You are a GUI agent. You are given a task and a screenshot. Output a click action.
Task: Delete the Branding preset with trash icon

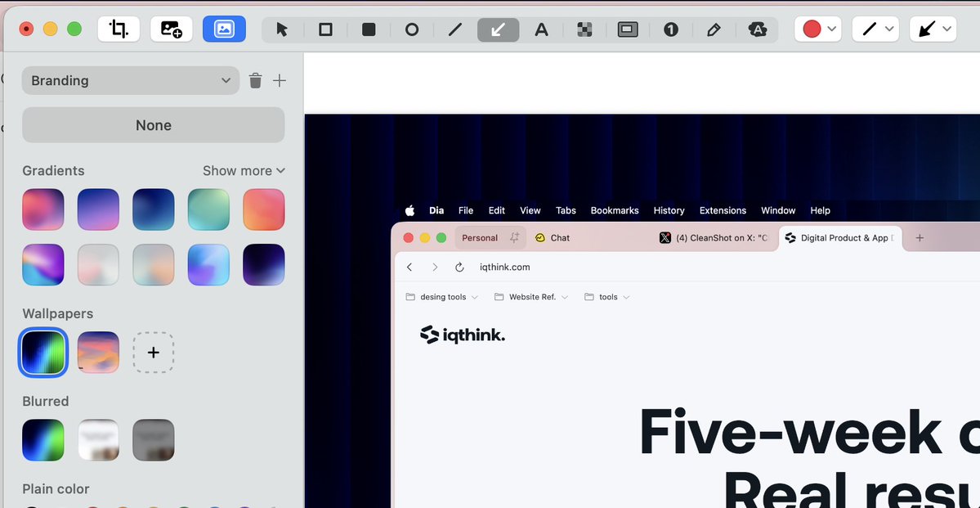[255, 81]
